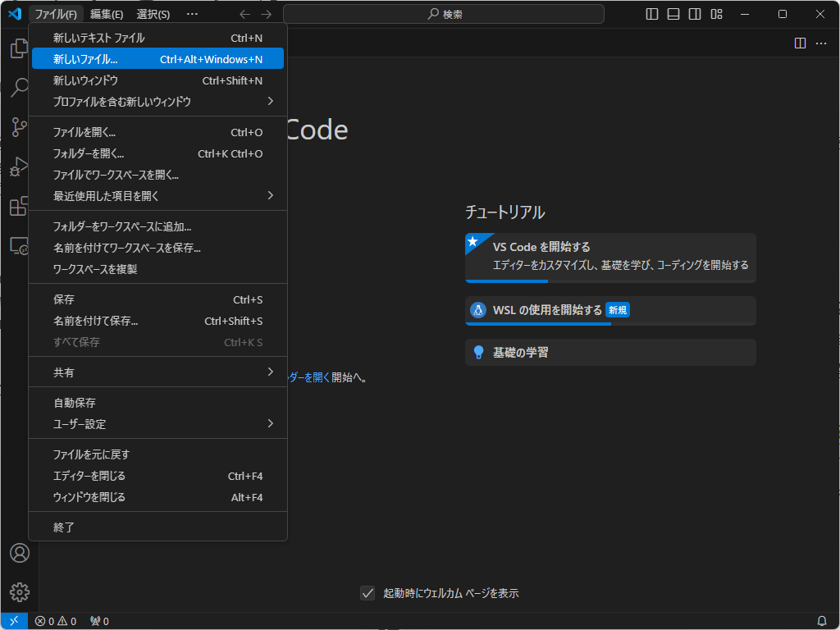The width and height of the screenshot is (840, 630).
Task: Toggle 自動保存 in the File menu
Action: click(x=157, y=403)
